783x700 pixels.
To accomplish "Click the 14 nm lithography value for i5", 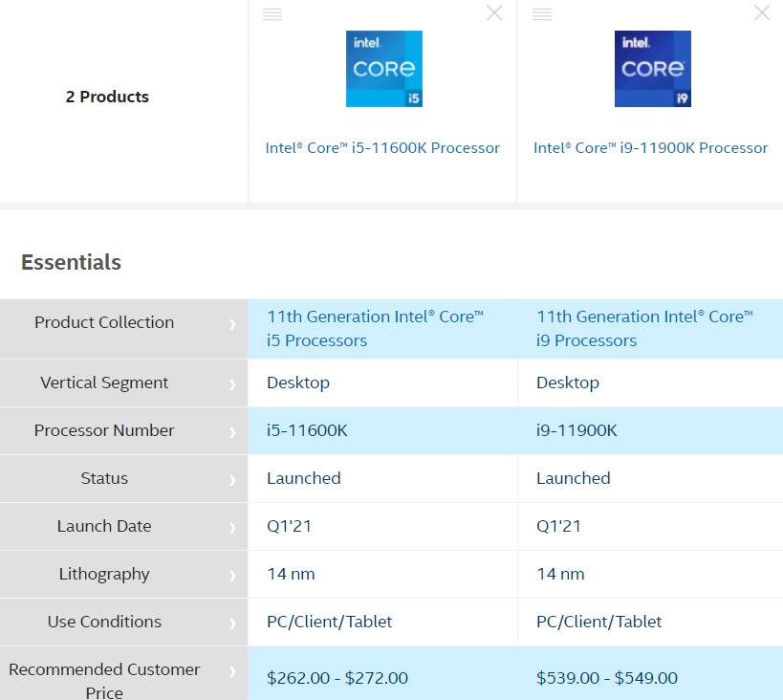I will point(291,574).
